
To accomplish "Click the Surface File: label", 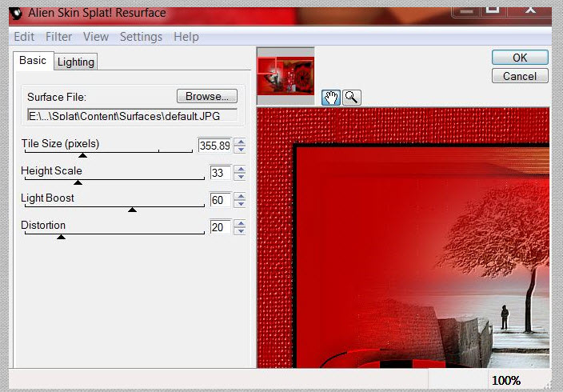I will [57, 97].
